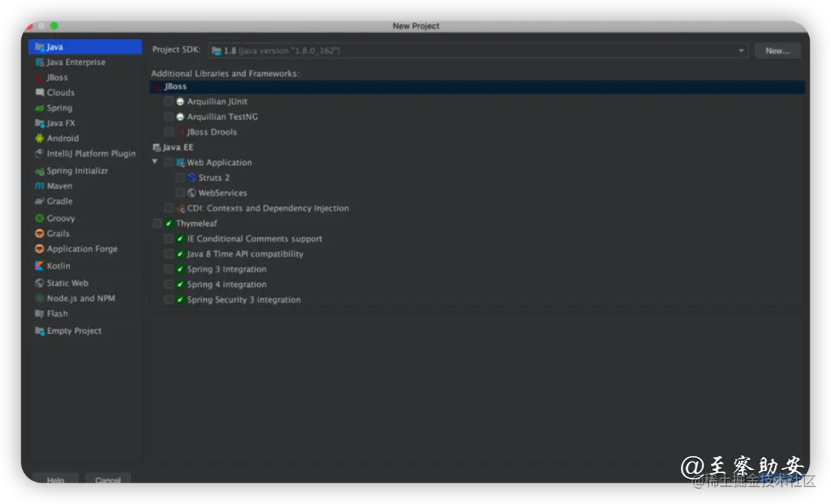Image resolution: width=831 pixels, height=504 pixels.
Task: Choose the Clouds speech-bubble icon
Action: pyautogui.click(x=39, y=93)
